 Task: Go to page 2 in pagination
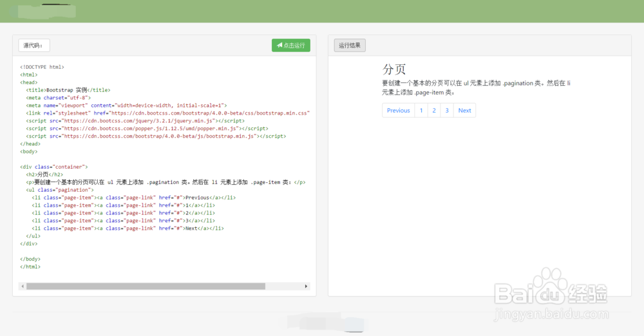(433, 111)
